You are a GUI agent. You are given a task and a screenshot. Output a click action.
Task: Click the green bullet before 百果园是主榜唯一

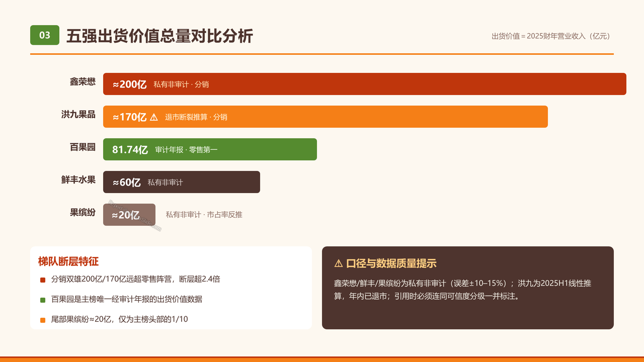[43, 300]
